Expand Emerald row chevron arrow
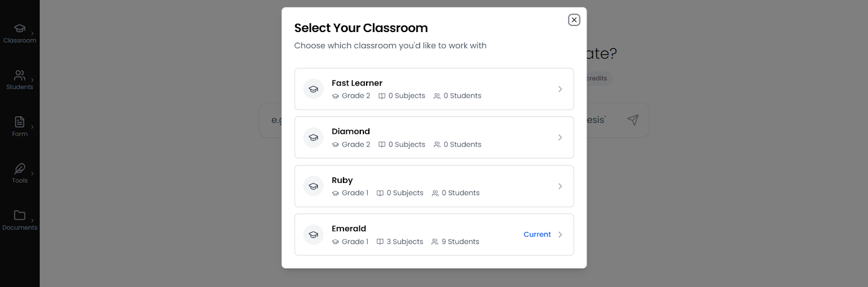The height and width of the screenshot is (287, 868). [560, 235]
